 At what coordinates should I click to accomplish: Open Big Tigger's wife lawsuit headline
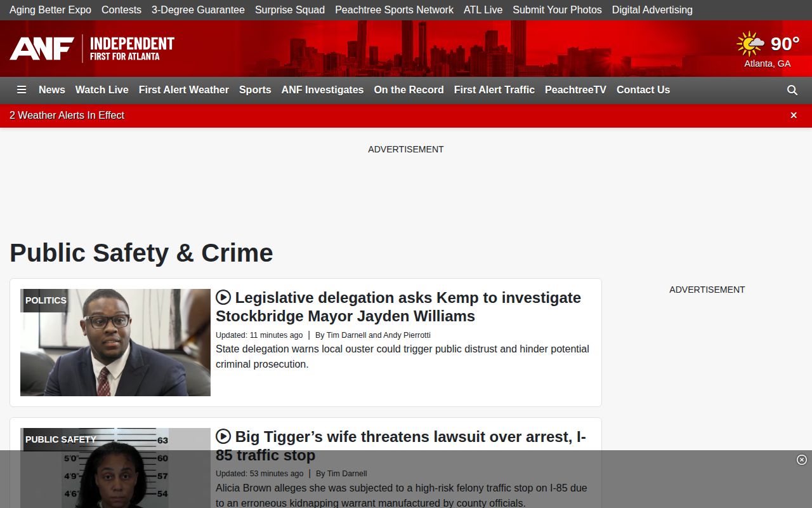pyautogui.click(x=401, y=446)
